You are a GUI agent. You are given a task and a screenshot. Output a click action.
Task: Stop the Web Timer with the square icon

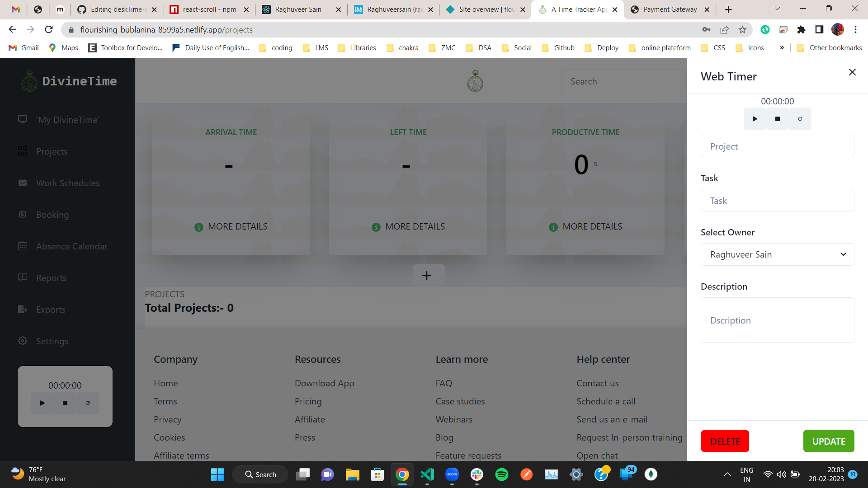(778, 119)
